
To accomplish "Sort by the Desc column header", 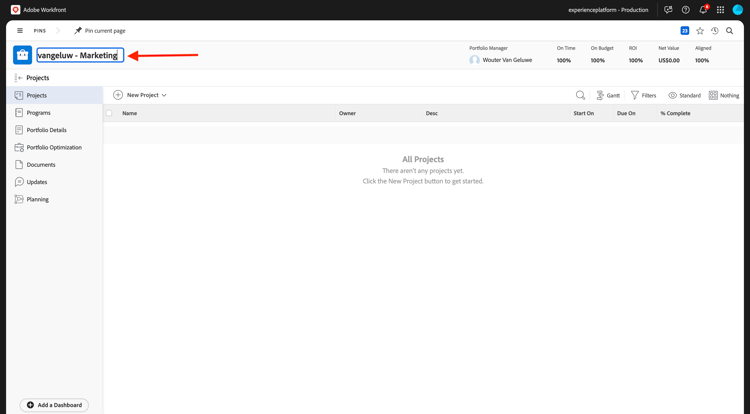I will (431, 113).
